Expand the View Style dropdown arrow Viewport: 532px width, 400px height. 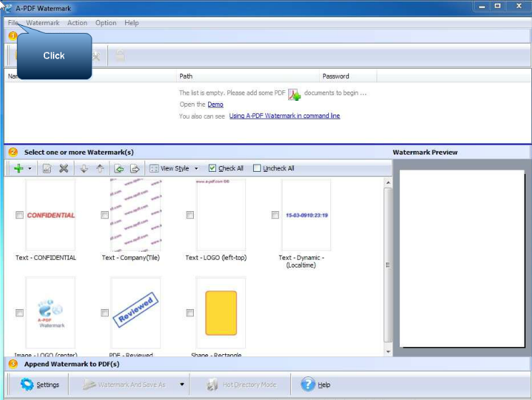(x=196, y=168)
